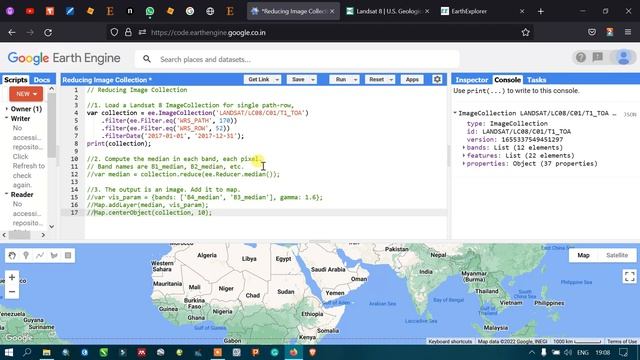Click the Save button
The image size is (640, 360).
[298, 80]
